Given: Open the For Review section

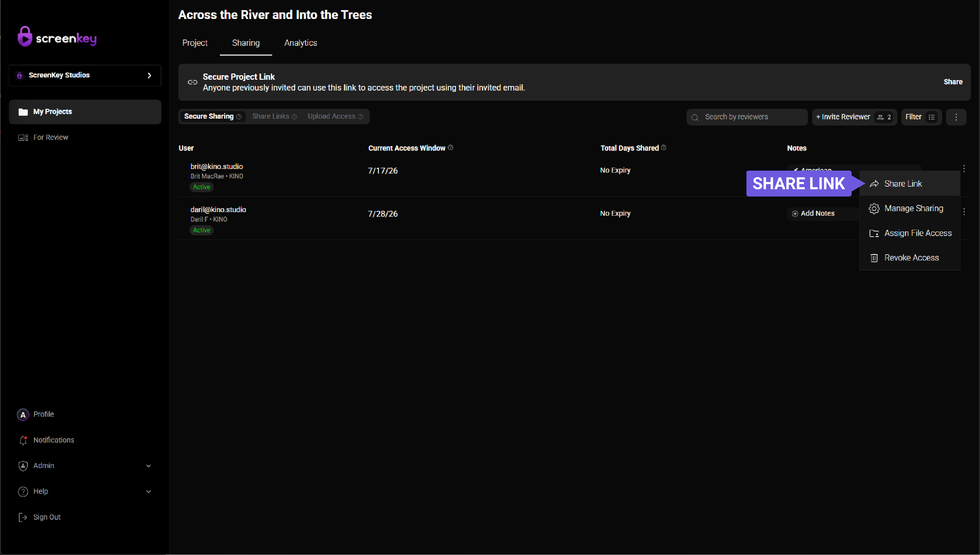Looking at the screenshot, I should point(43,137).
